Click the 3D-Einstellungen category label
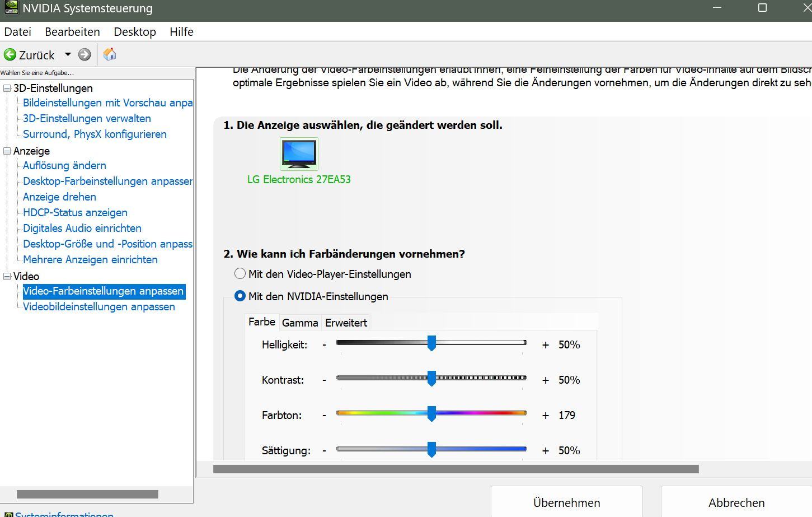This screenshot has width=812, height=517. 53,88
